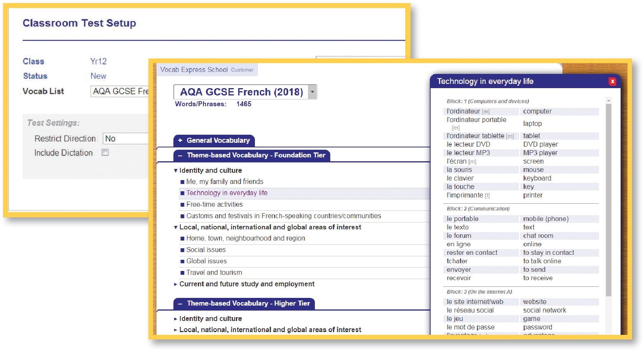This screenshot has width=644, height=351.
Task: Open Travel and tourism topic
Action: pyautogui.click(x=214, y=272)
